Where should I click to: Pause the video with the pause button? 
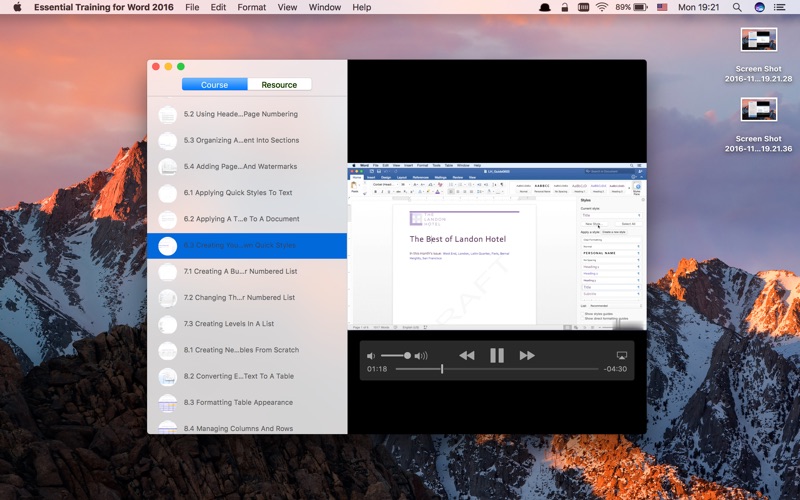[496, 355]
